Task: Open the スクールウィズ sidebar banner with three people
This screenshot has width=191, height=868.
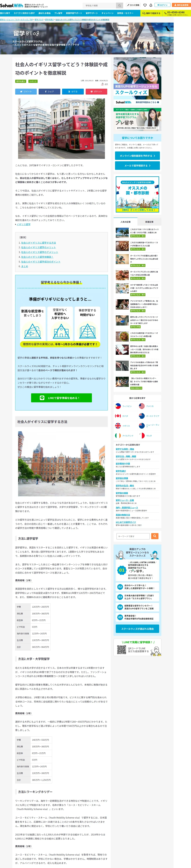Action: (x=137, y=81)
